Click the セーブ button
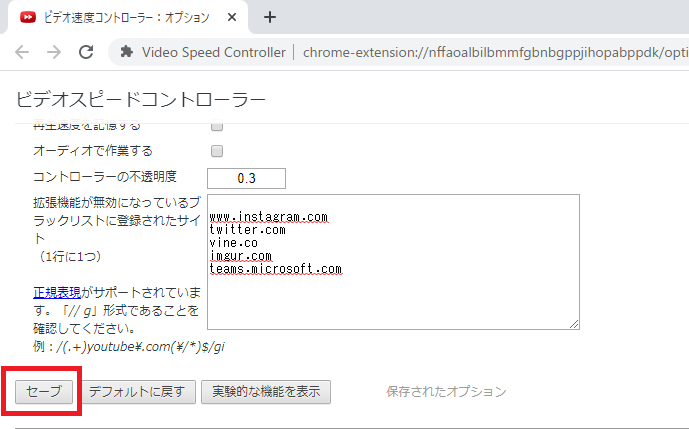 [x=44, y=392]
